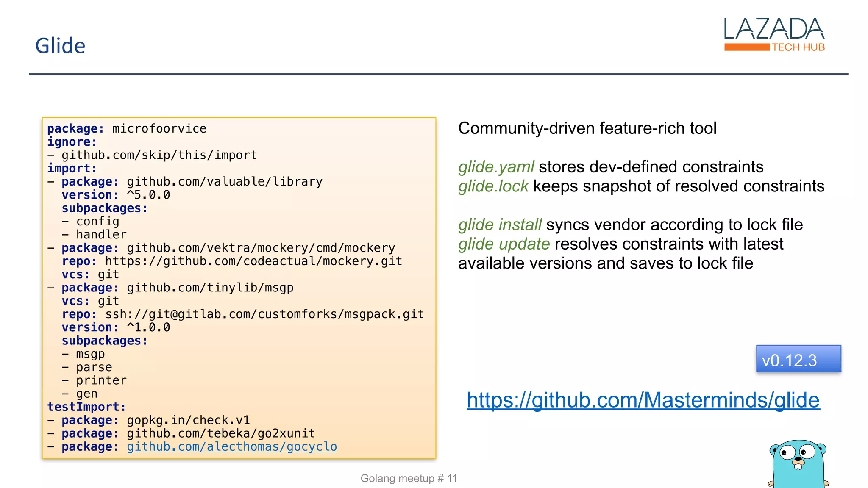868x488 pixels.
Task: Open the alecthomas/gocyclo package link
Action: coord(232,446)
